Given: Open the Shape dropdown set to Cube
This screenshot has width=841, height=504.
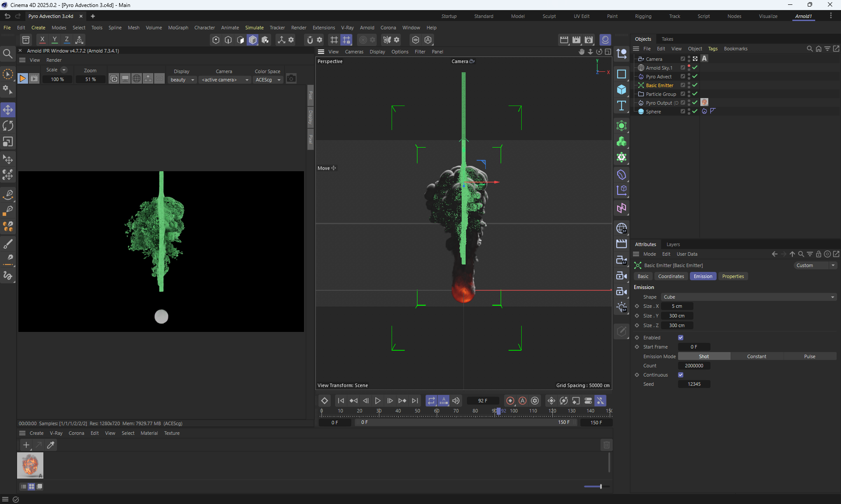Looking at the screenshot, I should (x=748, y=297).
